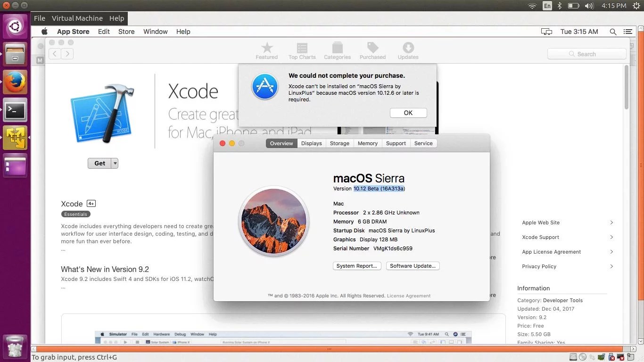View Purchased apps in the App Store
The image size is (644, 362).
click(x=372, y=50)
